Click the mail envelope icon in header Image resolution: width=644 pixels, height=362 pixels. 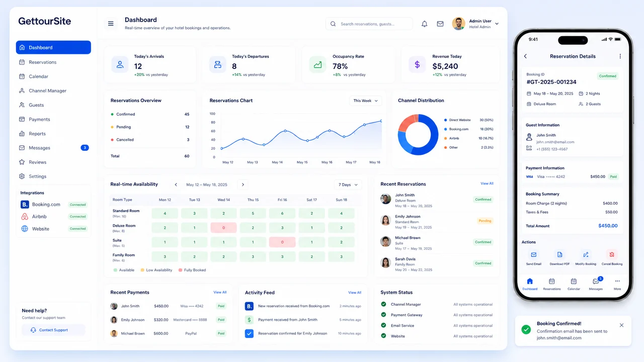440,24
